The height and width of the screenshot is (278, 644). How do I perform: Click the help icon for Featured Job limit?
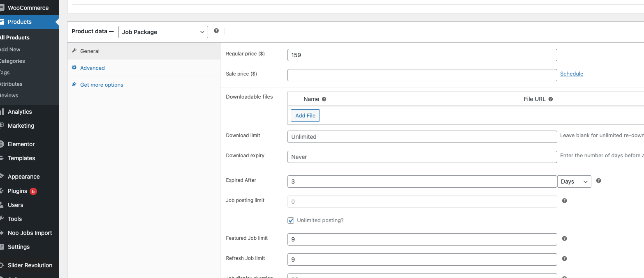click(x=564, y=239)
